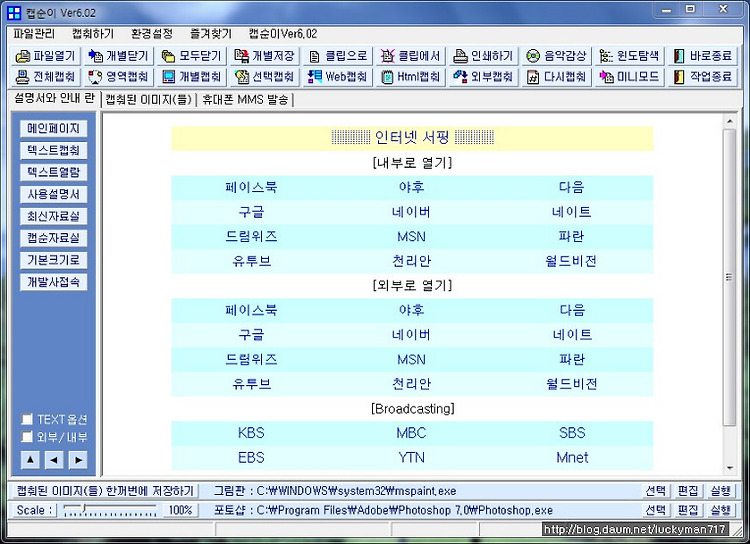
Task: Start 외부캡춰 external capture
Action: (483, 77)
